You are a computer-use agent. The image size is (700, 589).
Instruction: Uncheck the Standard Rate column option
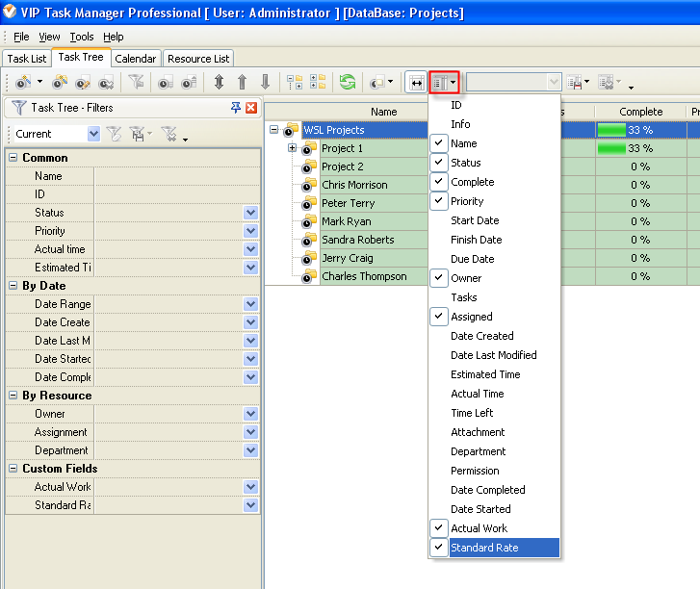[440, 548]
